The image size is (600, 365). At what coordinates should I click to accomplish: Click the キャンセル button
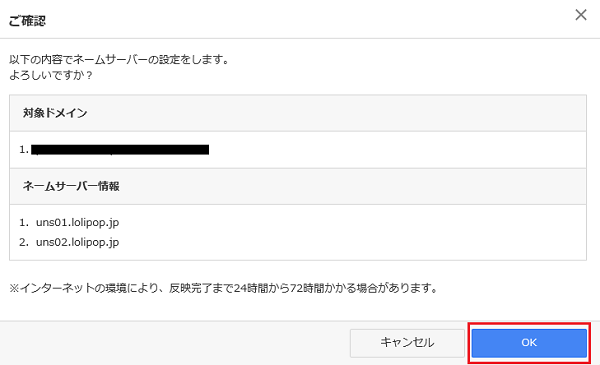click(407, 343)
